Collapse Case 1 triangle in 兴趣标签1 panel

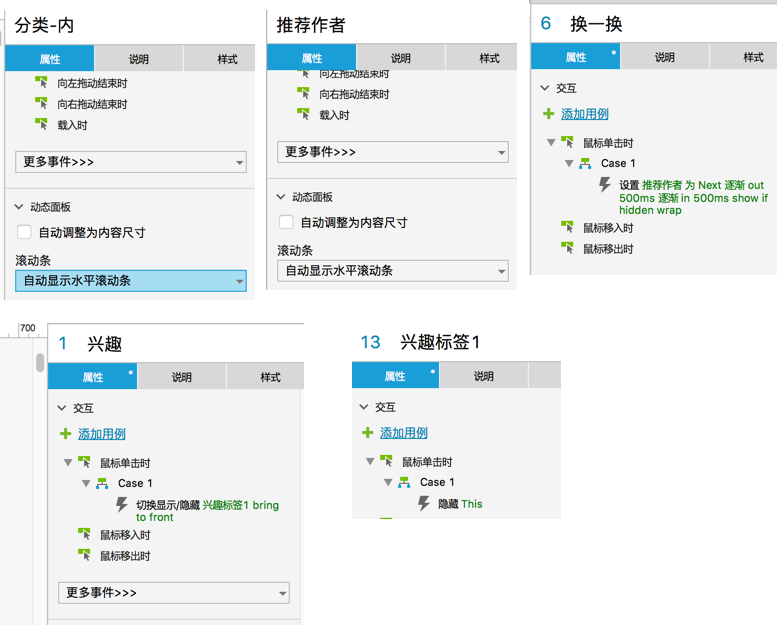coord(389,482)
